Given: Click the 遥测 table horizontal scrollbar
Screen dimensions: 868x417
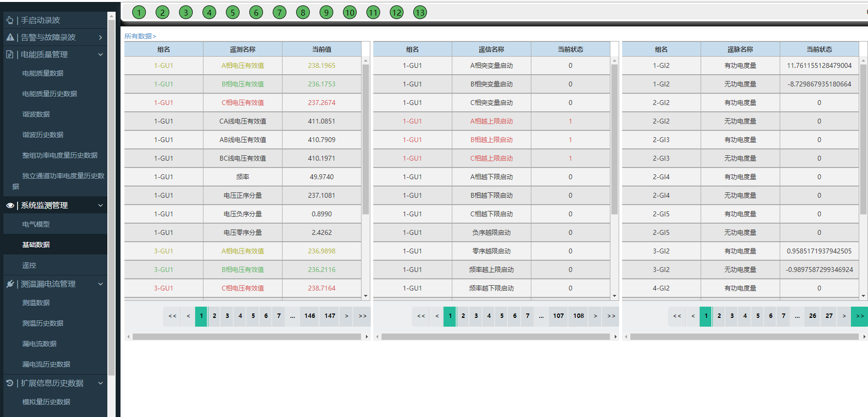Looking at the screenshot, I should click(247, 336).
